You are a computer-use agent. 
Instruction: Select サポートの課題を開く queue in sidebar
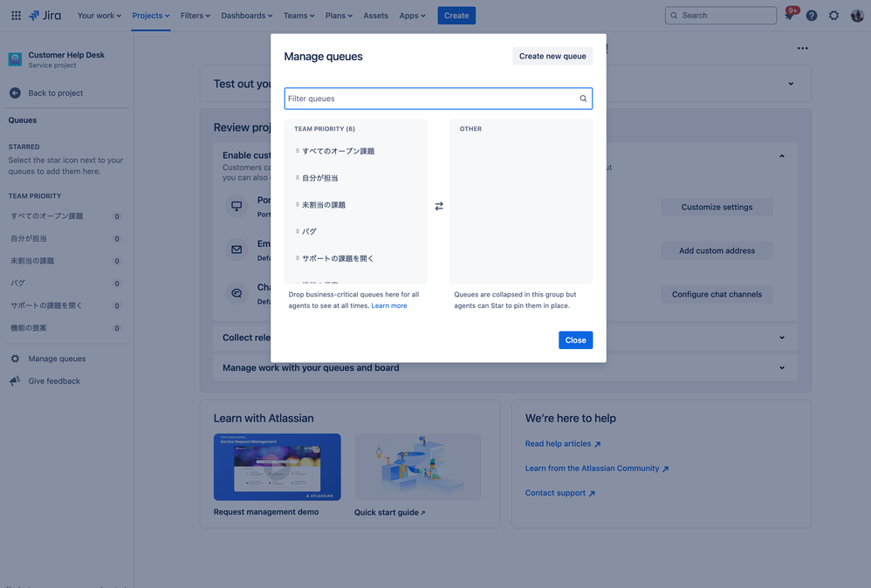(65, 305)
